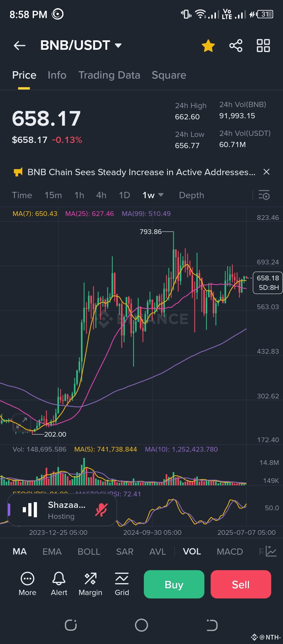Viewport: 283px width, 644px height.
Task: Go back using the arrow icon
Action: tap(20, 45)
